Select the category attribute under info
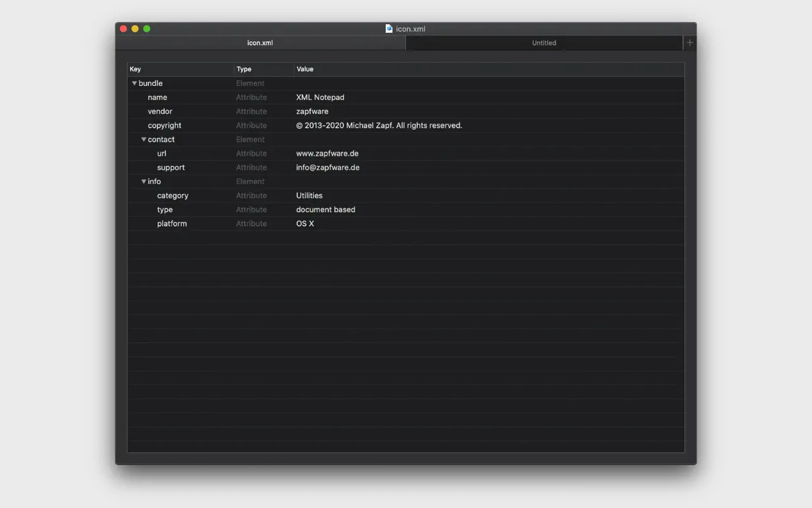The image size is (812, 508). [172, 195]
